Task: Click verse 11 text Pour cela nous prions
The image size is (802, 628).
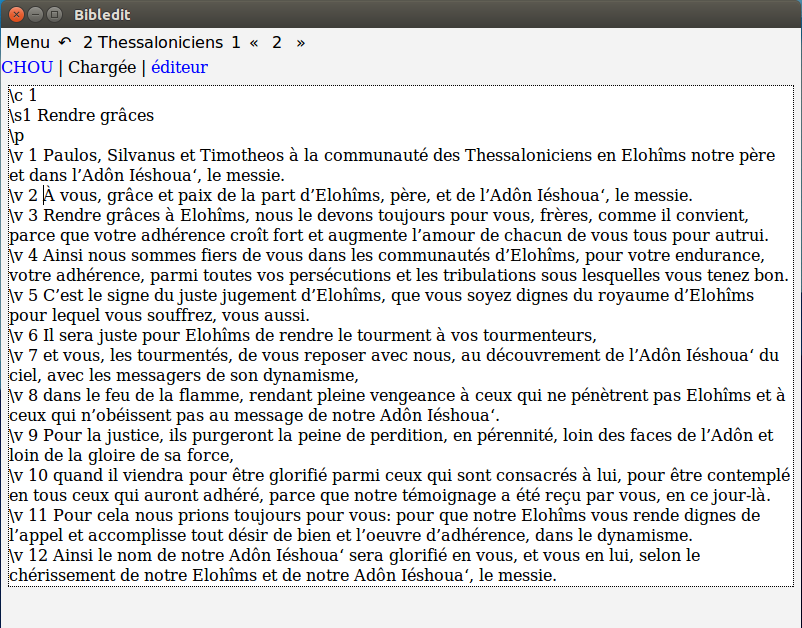Action: pos(385,525)
